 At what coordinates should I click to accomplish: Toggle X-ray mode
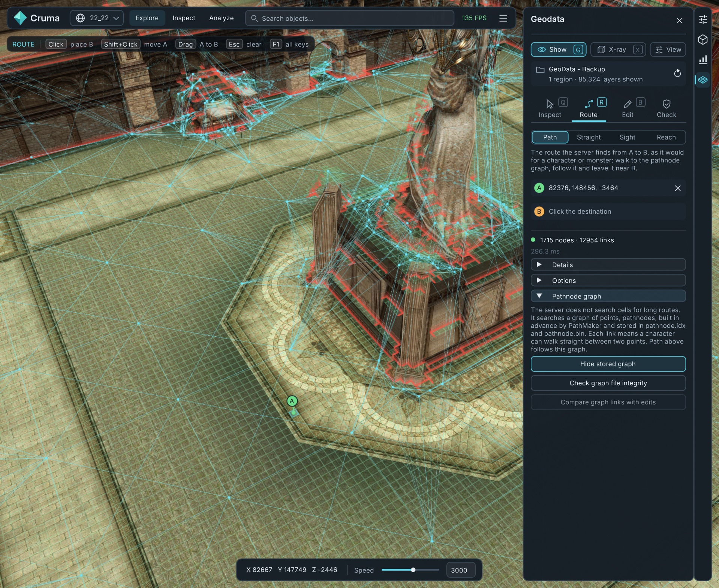(618, 49)
